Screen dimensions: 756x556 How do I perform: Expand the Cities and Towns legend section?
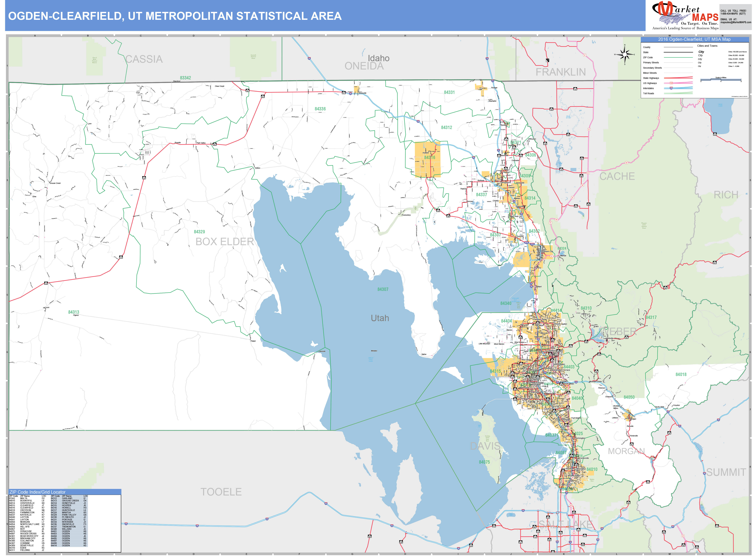(708, 46)
